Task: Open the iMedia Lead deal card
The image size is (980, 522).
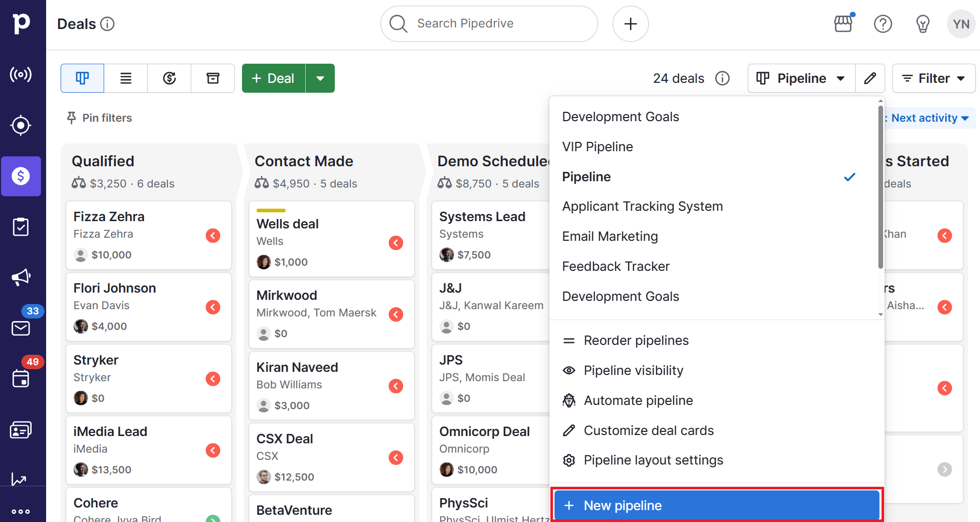Action: pos(149,451)
